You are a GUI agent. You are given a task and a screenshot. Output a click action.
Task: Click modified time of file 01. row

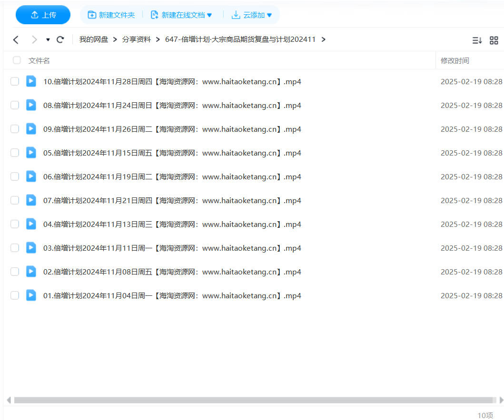(x=471, y=296)
